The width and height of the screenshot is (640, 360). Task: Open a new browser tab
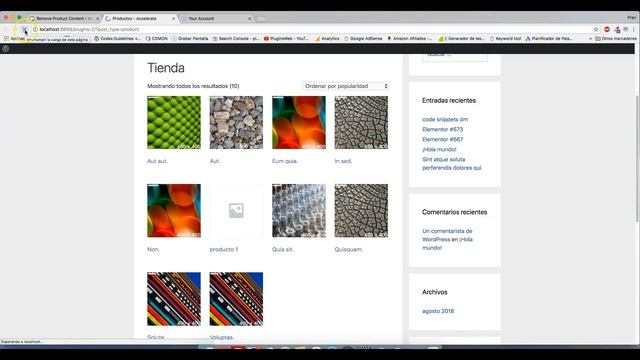click(260, 19)
